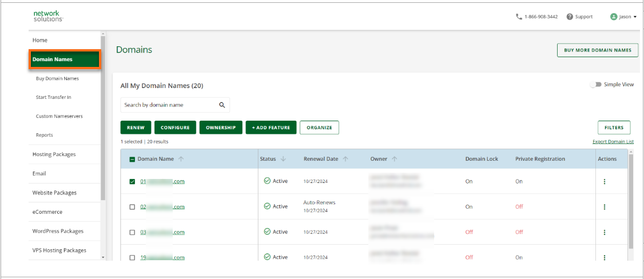Image resolution: width=644 pixels, height=279 pixels.
Task: Click the search magnifier icon
Action: click(x=222, y=105)
